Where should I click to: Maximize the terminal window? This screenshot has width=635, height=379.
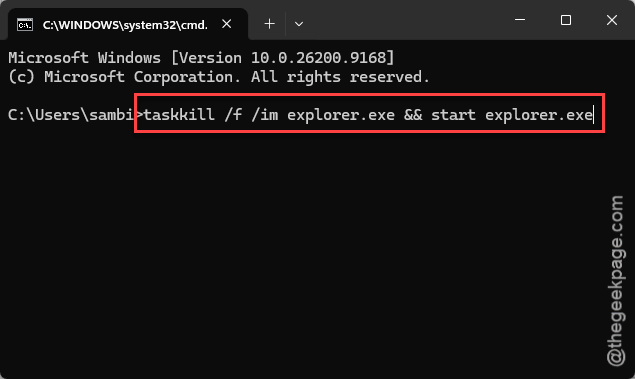tap(566, 20)
